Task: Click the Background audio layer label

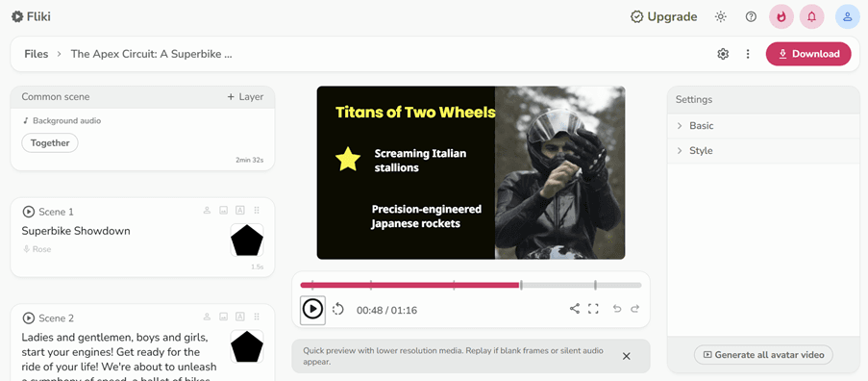Action: 62,120
